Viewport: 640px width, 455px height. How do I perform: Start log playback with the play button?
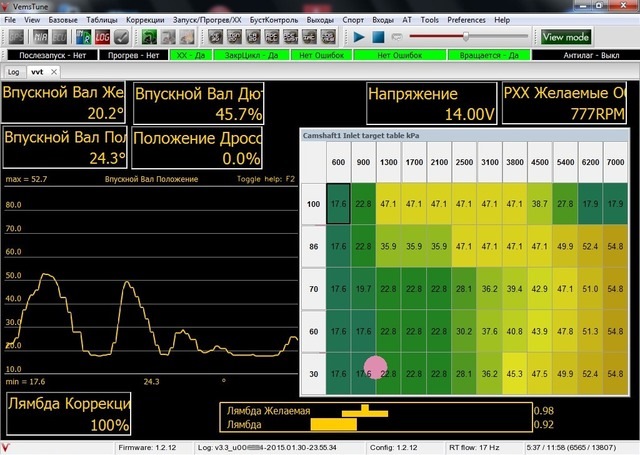[359, 37]
